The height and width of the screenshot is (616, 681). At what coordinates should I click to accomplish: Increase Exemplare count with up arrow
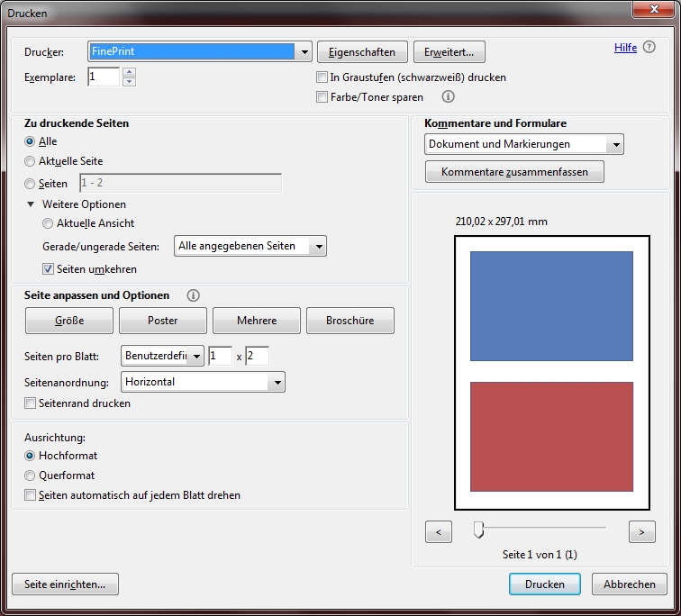[x=129, y=72]
